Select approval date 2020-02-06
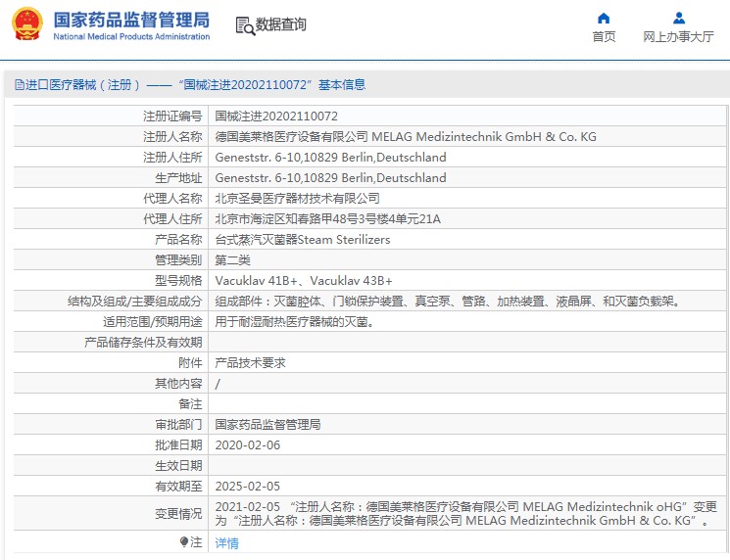 point(248,445)
